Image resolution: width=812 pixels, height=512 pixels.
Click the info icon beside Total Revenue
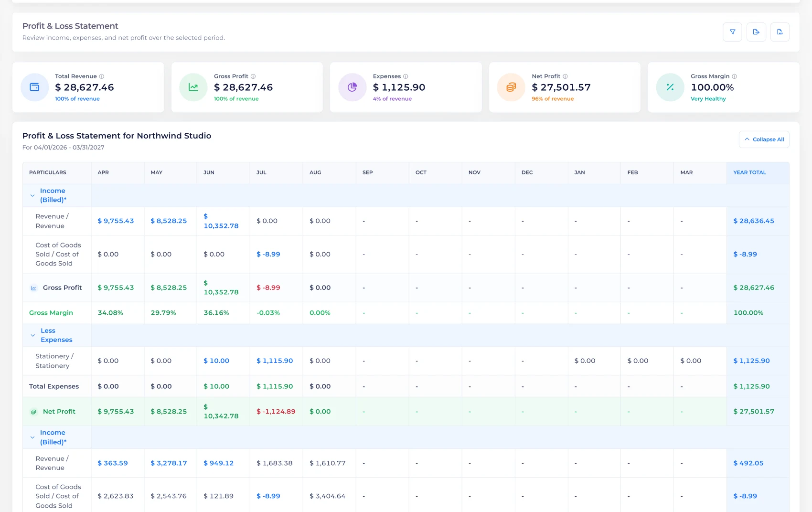click(102, 76)
